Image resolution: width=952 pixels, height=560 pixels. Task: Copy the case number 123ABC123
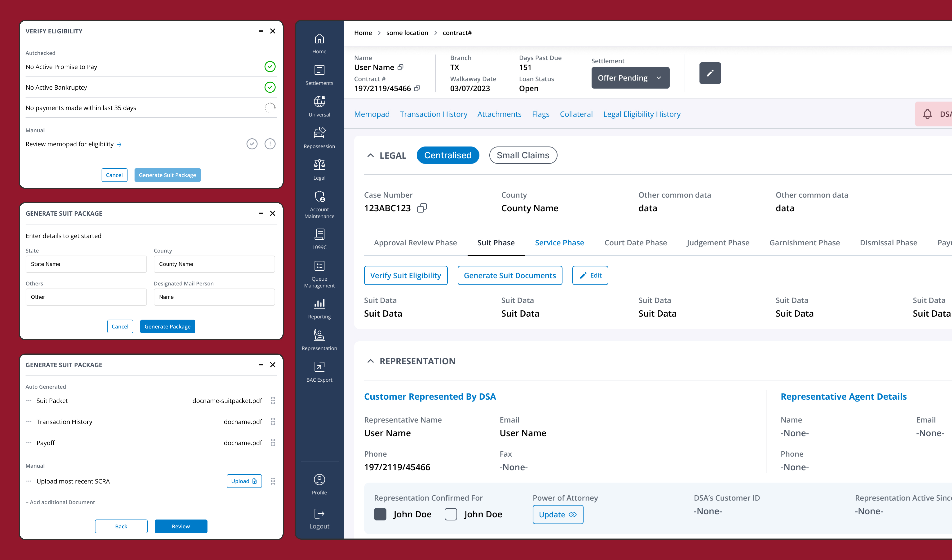422,208
